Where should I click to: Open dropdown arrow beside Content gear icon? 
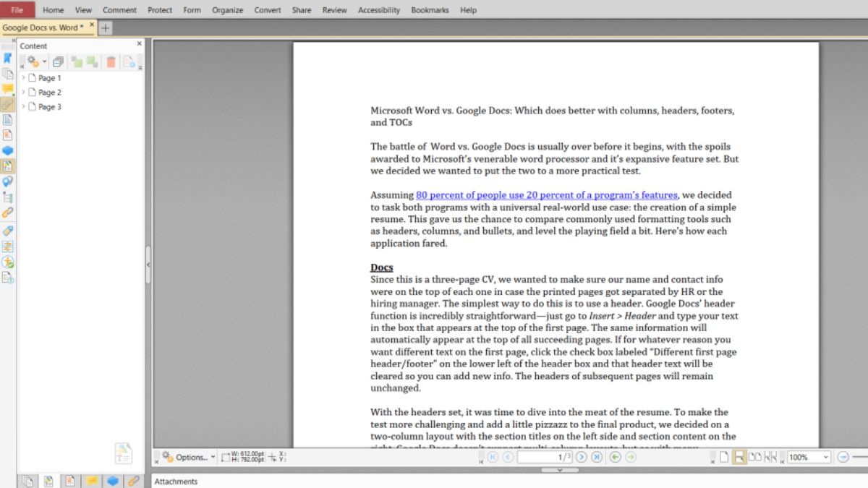pyautogui.click(x=44, y=62)
